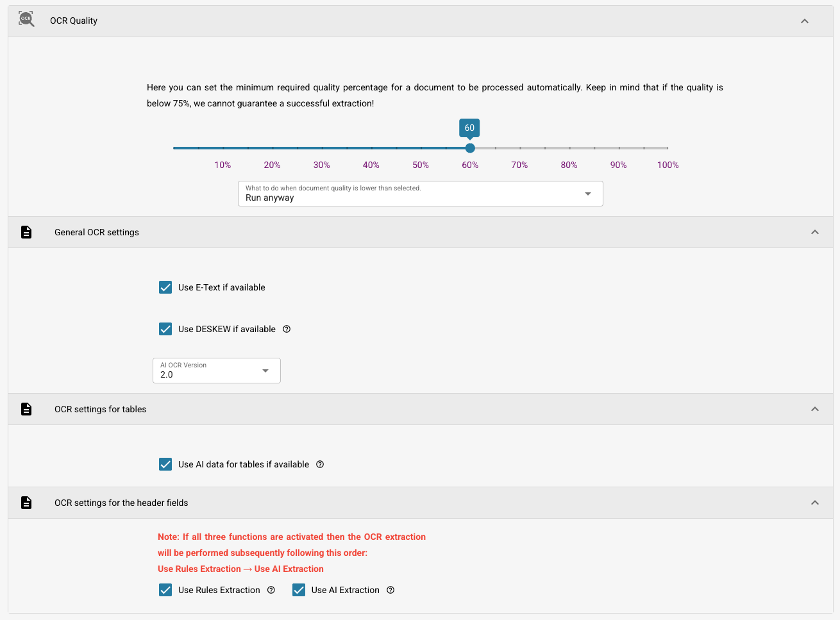Viewport: 840px width, 620px height.
Task: Open help icon next to Use AI Extraction
Action: coord(391,590)
